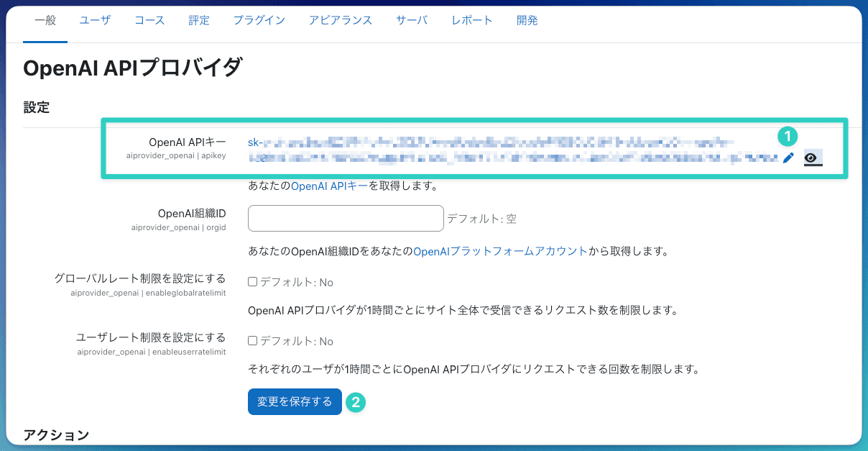This screenshot has height=451, width=868.
Task: Reveal the API key using eye icon
Action: 813,158
